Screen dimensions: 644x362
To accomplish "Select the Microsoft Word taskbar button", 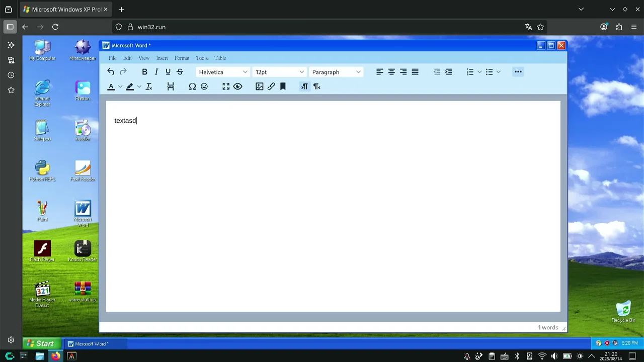I will coord(96,344).
